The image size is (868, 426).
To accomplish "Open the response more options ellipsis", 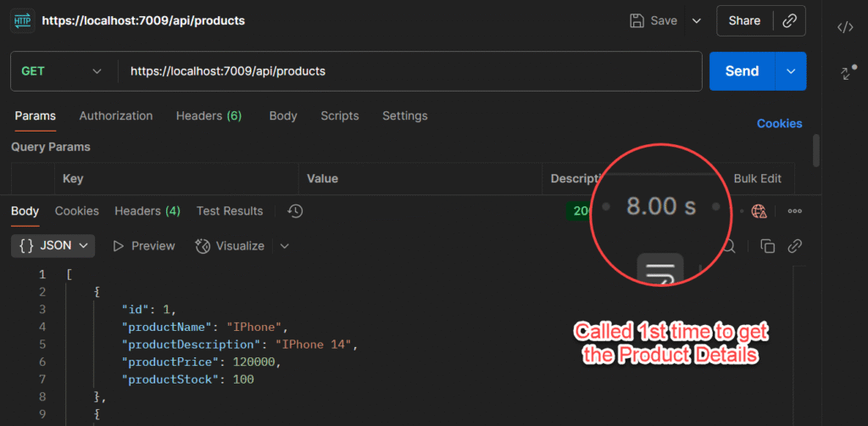I will tap(795, 211).
